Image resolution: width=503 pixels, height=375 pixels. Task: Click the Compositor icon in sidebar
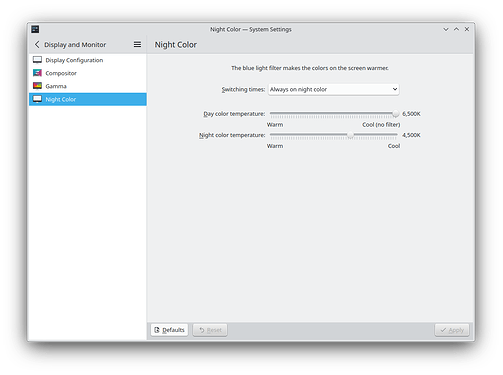(x=37, y=73)
